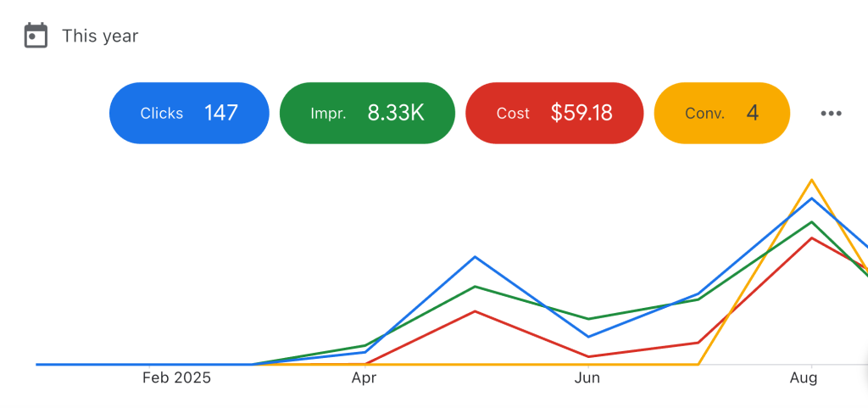This screenshot has width=868, height=408.
Task: Click the red cost line peak at Aug
Action: (x=812, y=238)
